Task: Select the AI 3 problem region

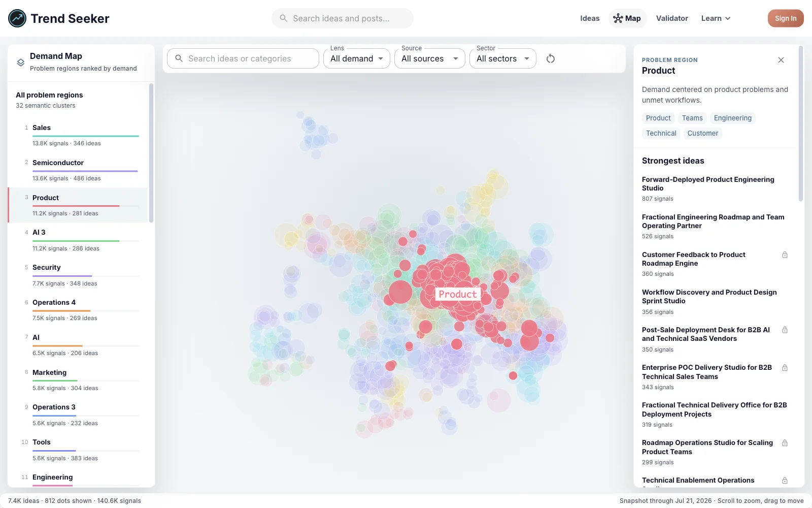Action: (x=78, y=240)
